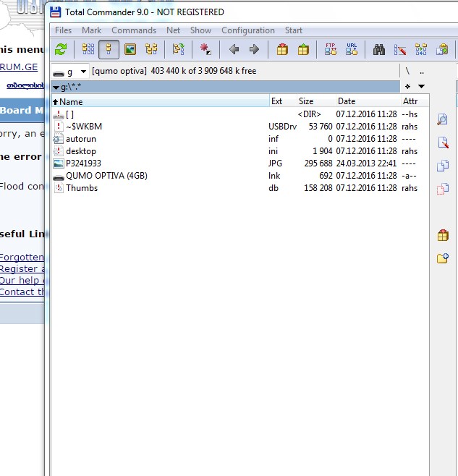Expand the g:\*.* path history arrow
The width and height of the screenshot is (458, 476).
(x=56, y=88)
